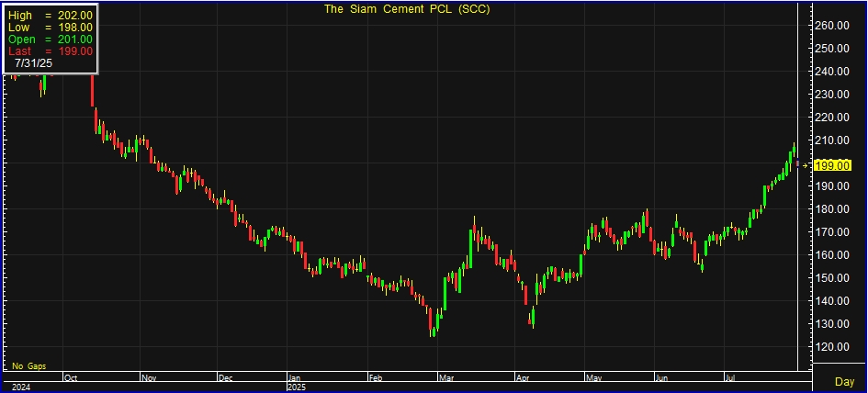The height and width of the screenshot is (393, 868).
Task: Click the May label on the time axis
Action: [594, 378]
